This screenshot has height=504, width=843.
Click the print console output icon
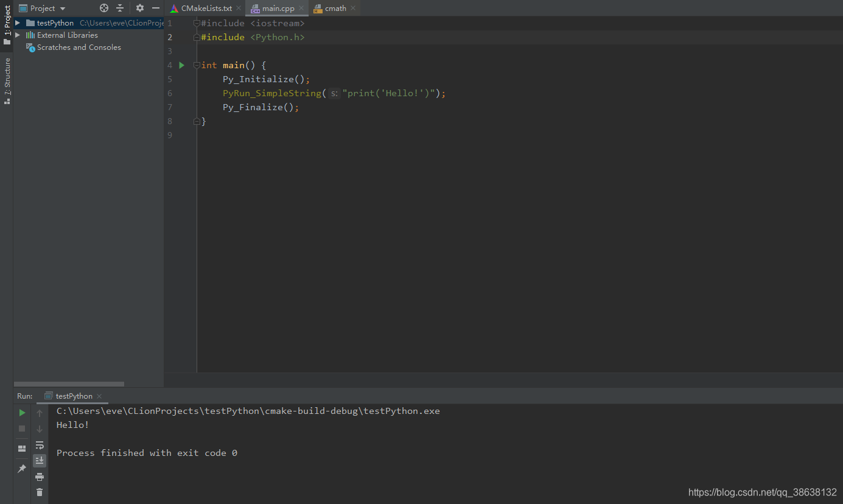click(40, 477)
